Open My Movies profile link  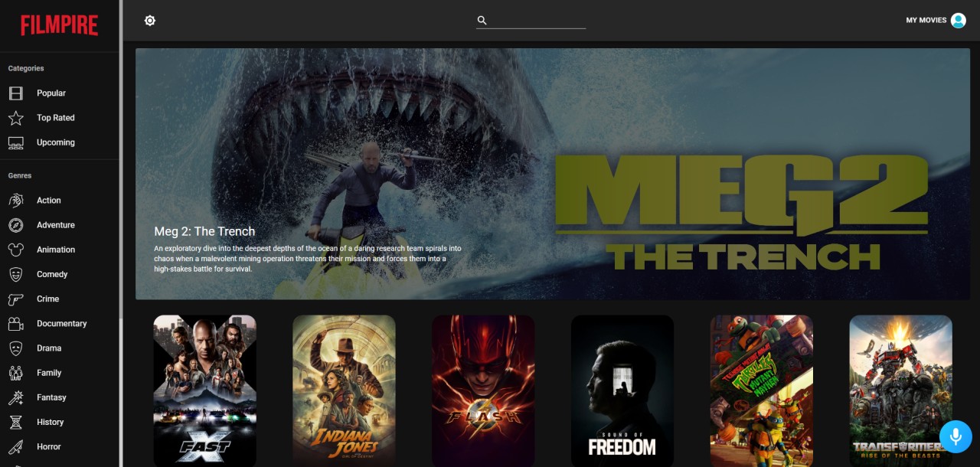point(936,21)
